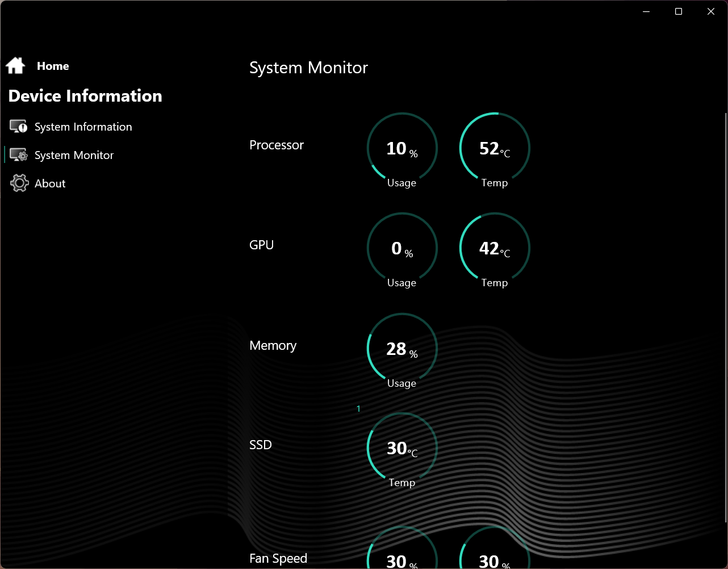Click SSD temperature gauge showing 30°C
Viewport: 728px width, 569px height.
402,448
